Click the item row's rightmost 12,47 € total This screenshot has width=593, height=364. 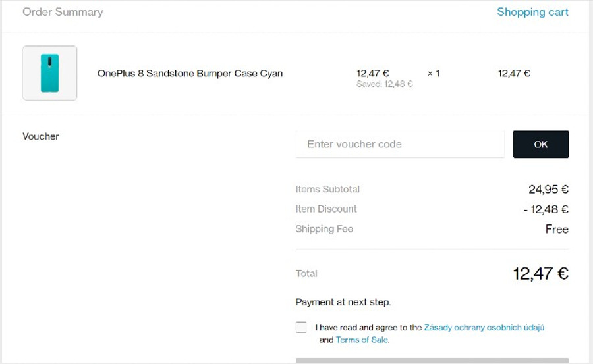tap(514, 73)
